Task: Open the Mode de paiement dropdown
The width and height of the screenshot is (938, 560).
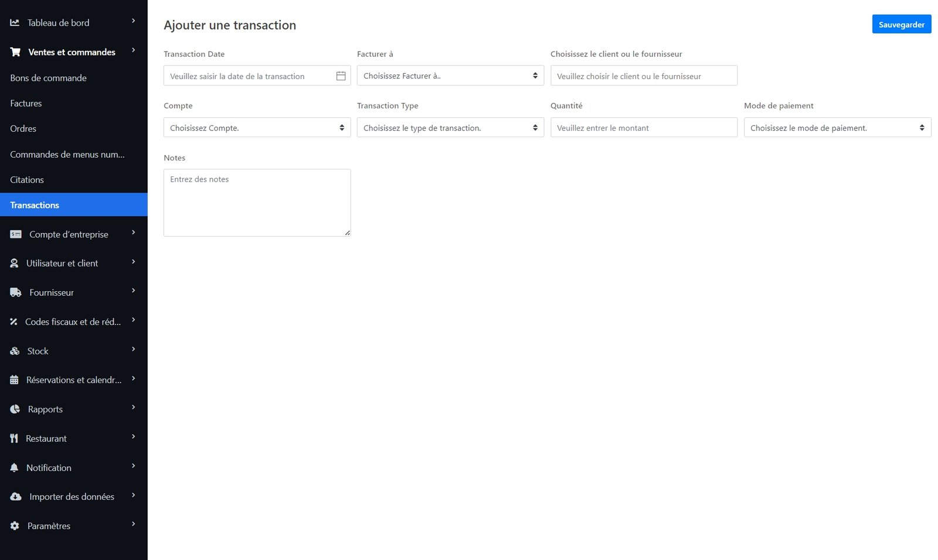Action: (x=837, y=128)
